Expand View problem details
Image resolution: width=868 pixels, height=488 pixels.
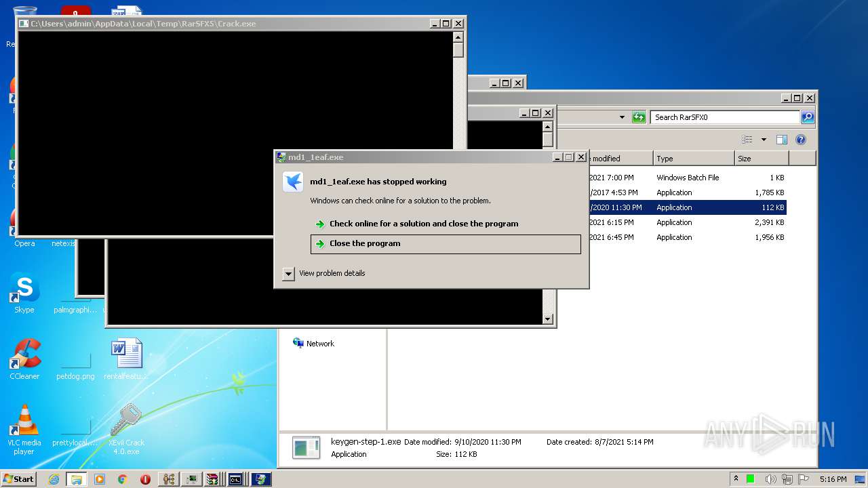pyautogui.click(x=288, y=274)
